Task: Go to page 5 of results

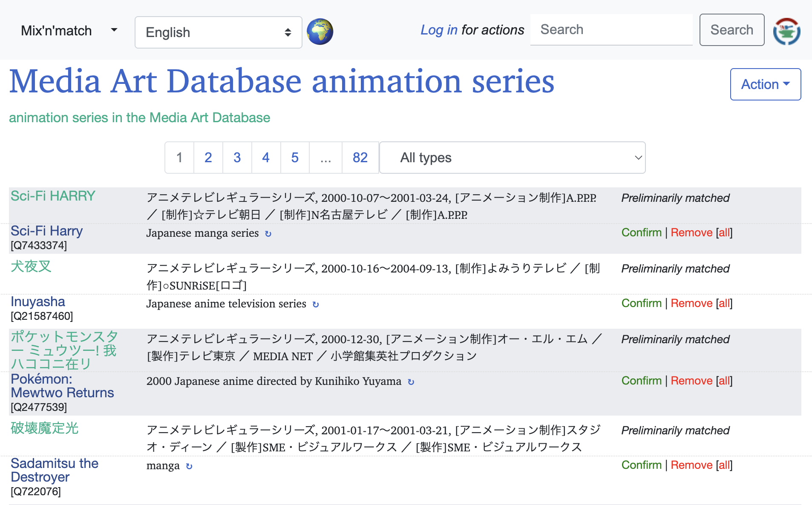Action: tap(295, 158)
